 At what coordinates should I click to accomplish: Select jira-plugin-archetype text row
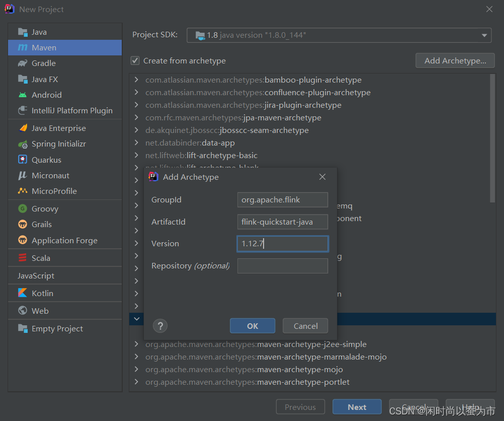tap(243, 105)
